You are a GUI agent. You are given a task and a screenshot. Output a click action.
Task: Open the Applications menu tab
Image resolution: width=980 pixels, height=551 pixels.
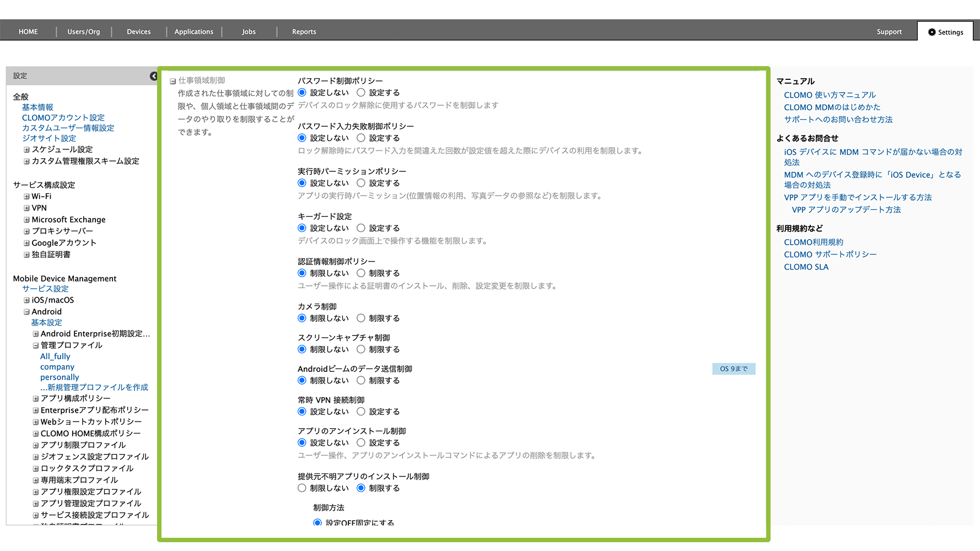click(193, 32)
